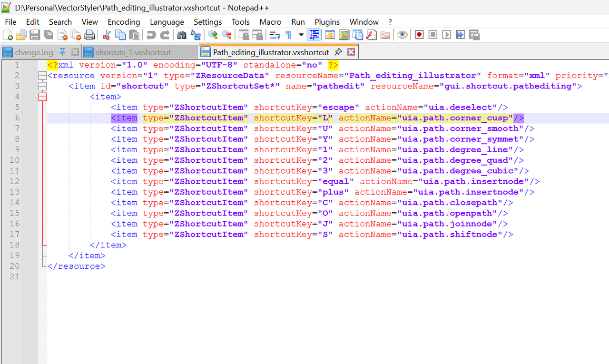
Task: Open the Edit menu
Action: point(33,22)
